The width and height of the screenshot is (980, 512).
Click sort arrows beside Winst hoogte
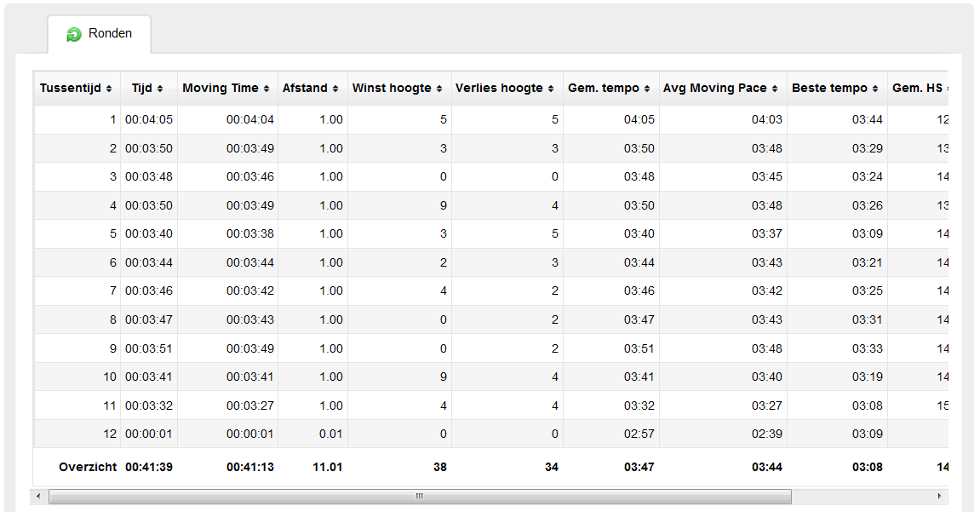coord(439,89)
